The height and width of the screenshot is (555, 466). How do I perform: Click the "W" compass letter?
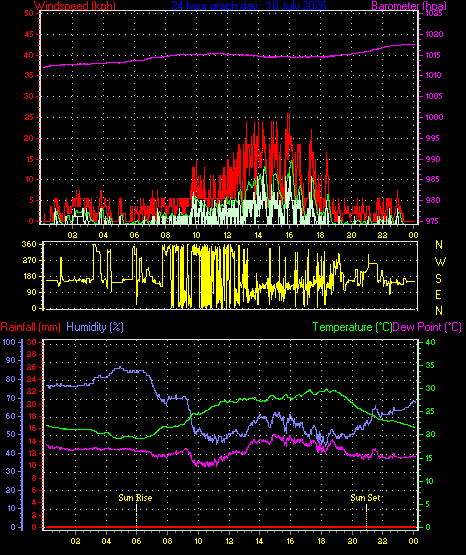pos(440,262)
